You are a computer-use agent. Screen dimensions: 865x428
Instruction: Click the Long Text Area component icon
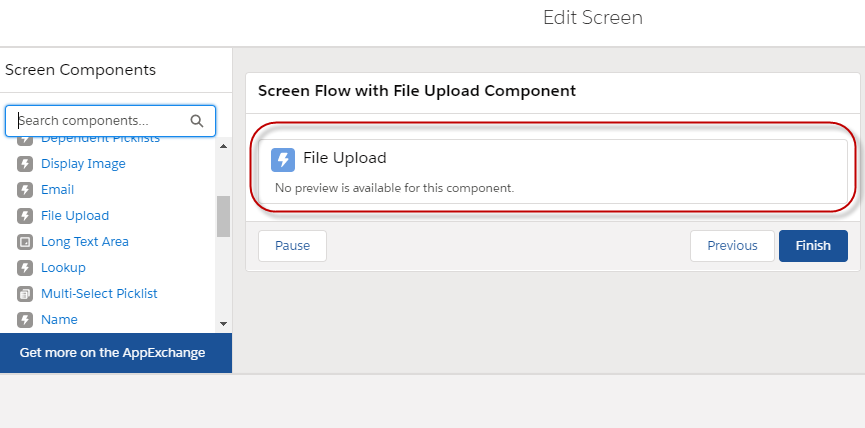(x=25, y=242)
